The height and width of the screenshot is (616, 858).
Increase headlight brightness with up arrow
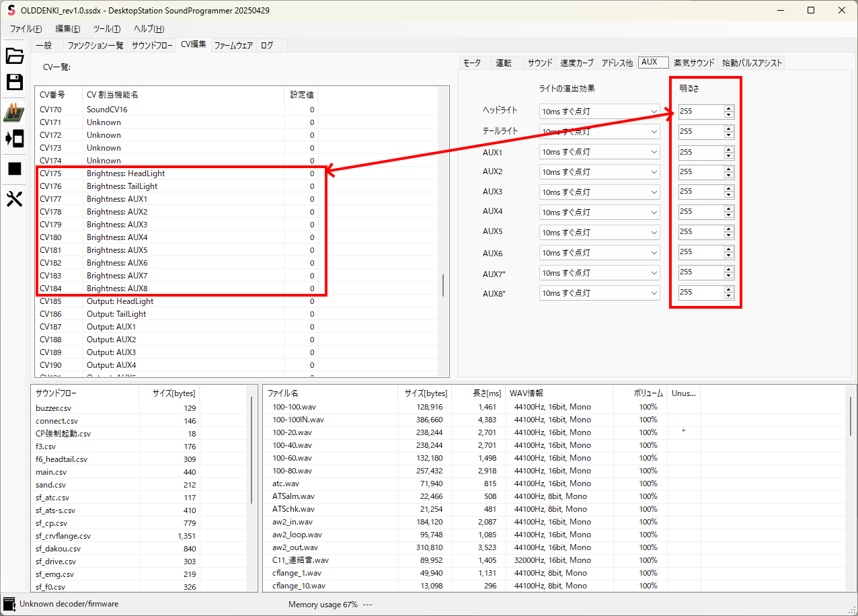point(728,108)
